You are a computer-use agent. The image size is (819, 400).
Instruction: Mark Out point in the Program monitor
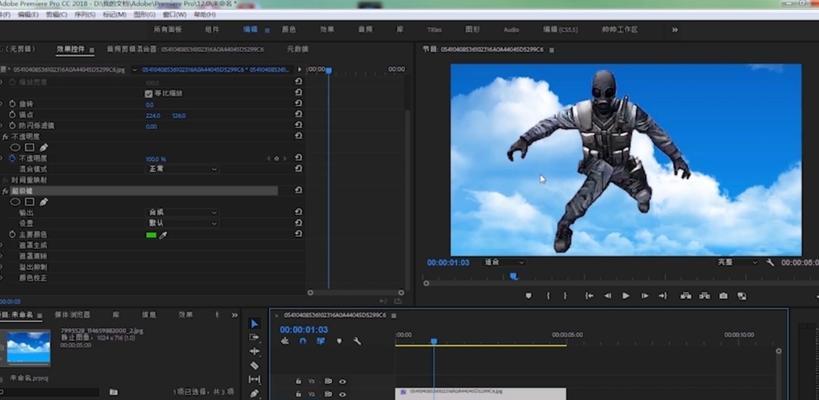[x=565, y=296]
